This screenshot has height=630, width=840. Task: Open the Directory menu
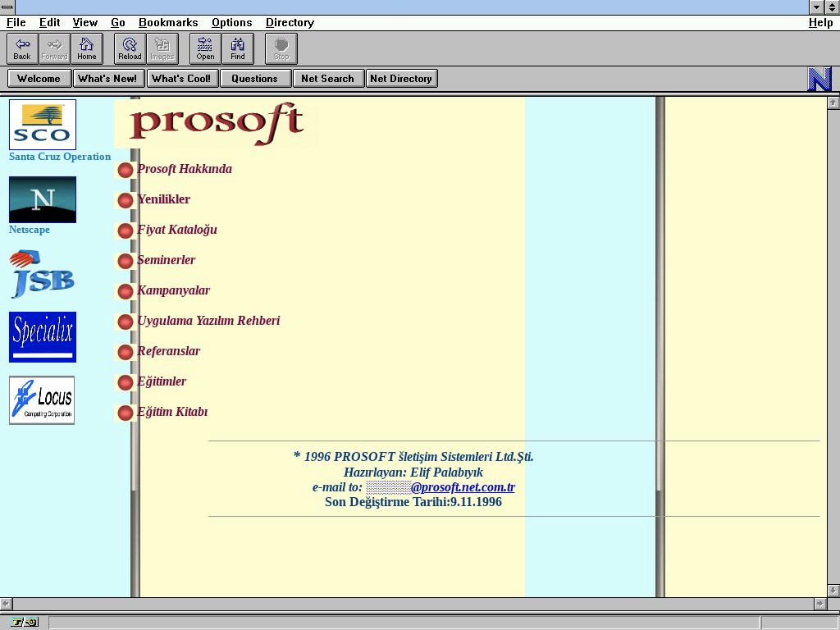click(290, 23)
